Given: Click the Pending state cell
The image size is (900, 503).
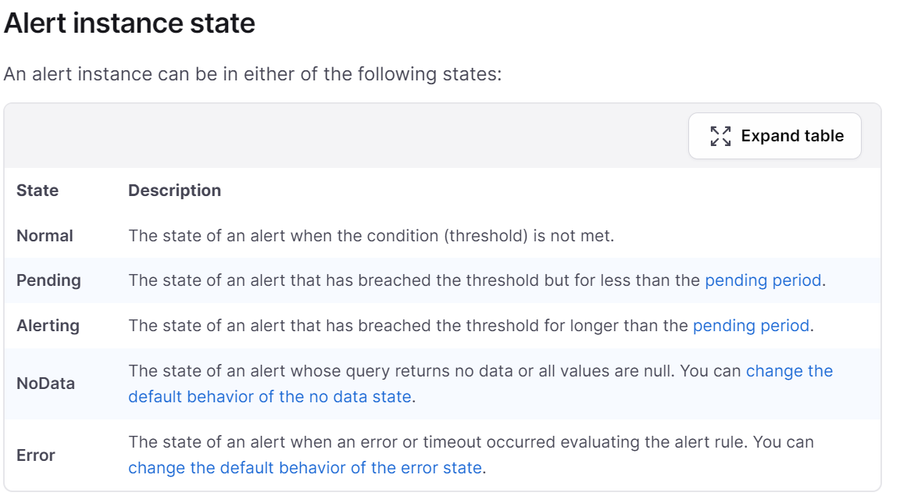Looking at the screenshot, I should (x=49, y=280).
